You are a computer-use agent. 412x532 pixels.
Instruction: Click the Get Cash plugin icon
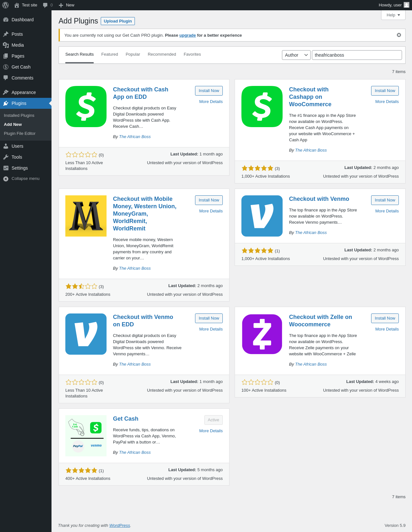pos(86,436)
